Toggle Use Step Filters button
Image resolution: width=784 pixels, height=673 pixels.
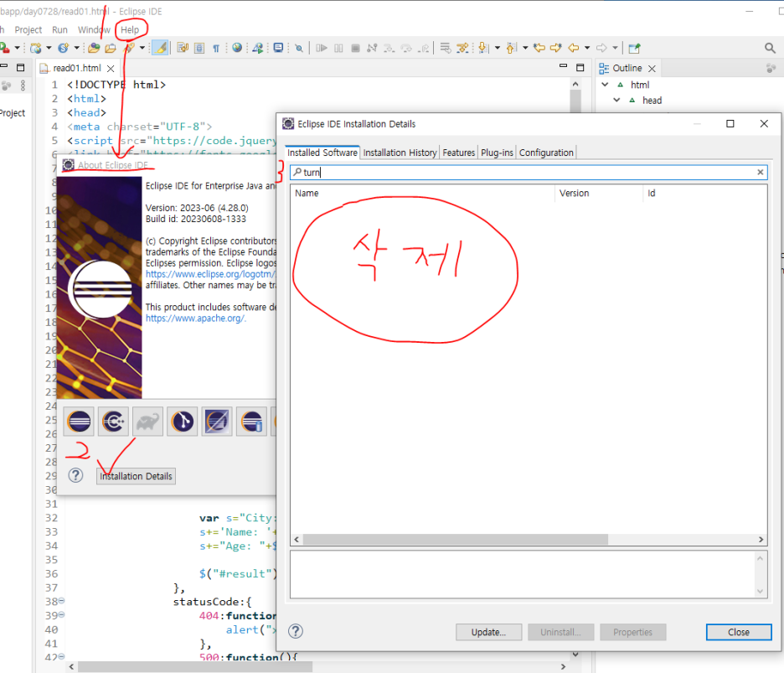[x=463, y=48]
